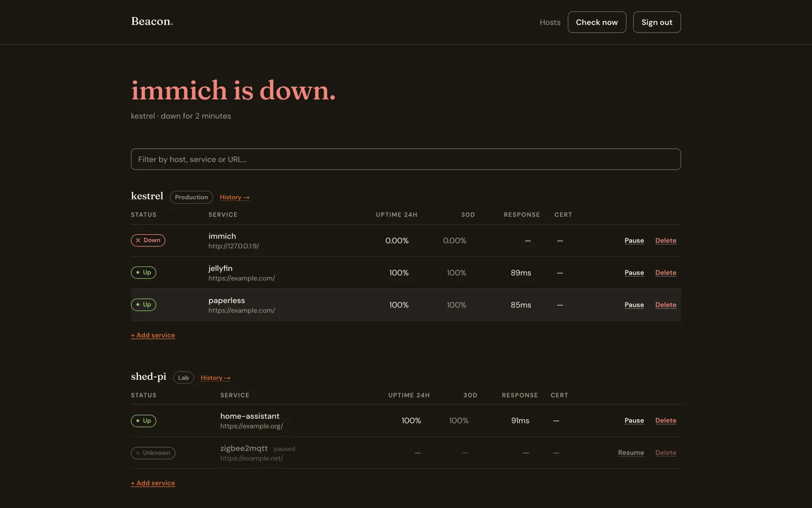Select the jellyfin service name

click(x=221, y=268)
